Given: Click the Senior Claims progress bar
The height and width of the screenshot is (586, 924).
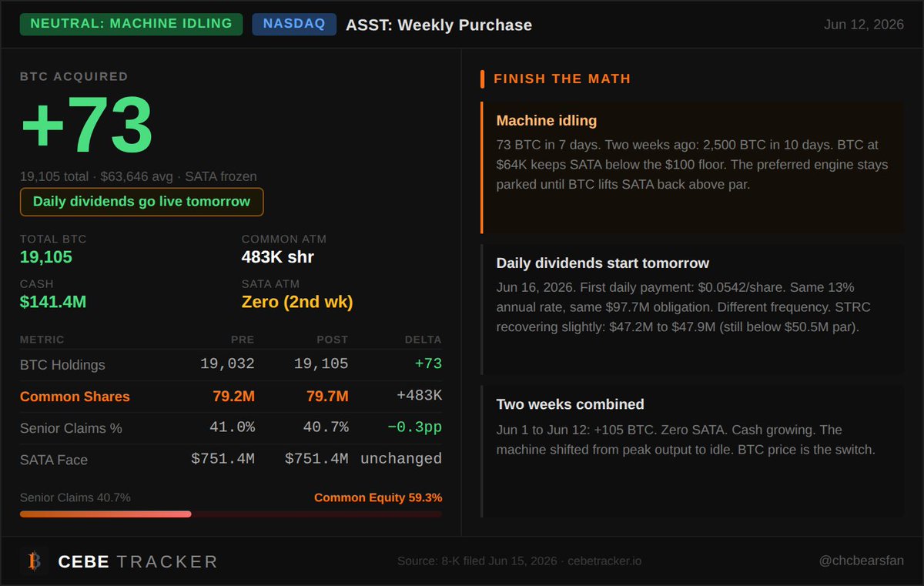Looking at the screenshot, I should pyautogui.click(x=231, y=514).
